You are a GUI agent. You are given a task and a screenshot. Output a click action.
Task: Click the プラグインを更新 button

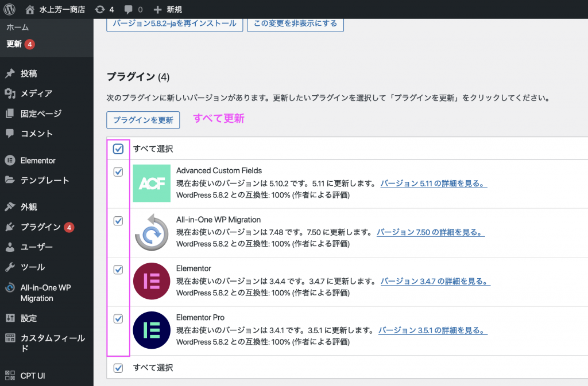click(x=143, y=120)
